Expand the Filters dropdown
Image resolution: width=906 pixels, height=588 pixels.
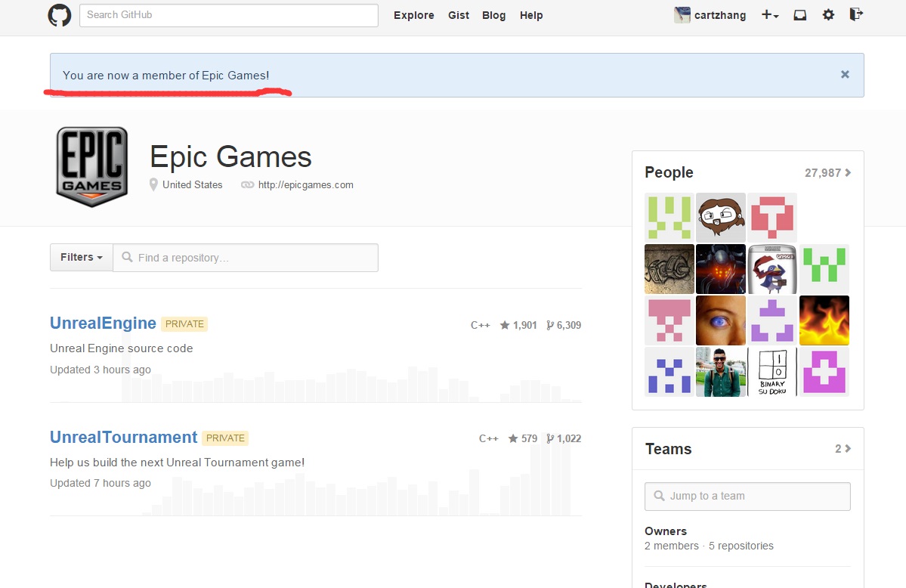(82, 258)
